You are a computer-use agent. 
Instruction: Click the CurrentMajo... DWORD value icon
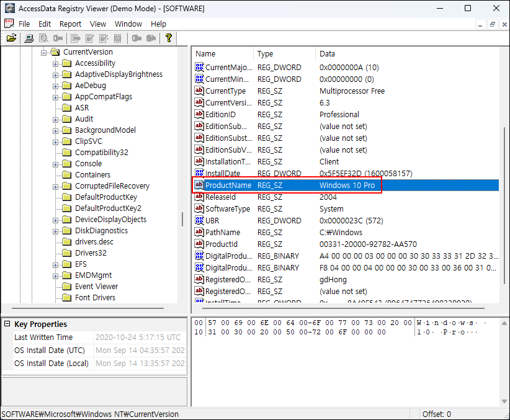click(199, 67)
